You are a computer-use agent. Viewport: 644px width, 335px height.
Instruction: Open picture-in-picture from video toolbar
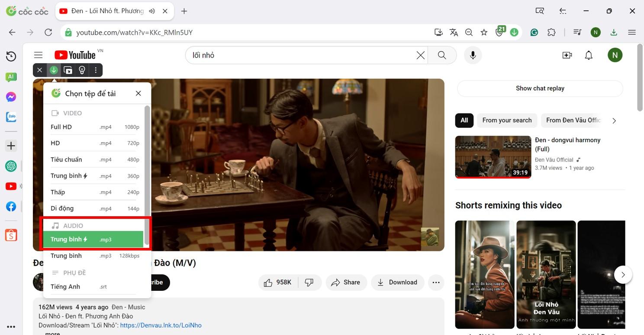tap(68, 70)
